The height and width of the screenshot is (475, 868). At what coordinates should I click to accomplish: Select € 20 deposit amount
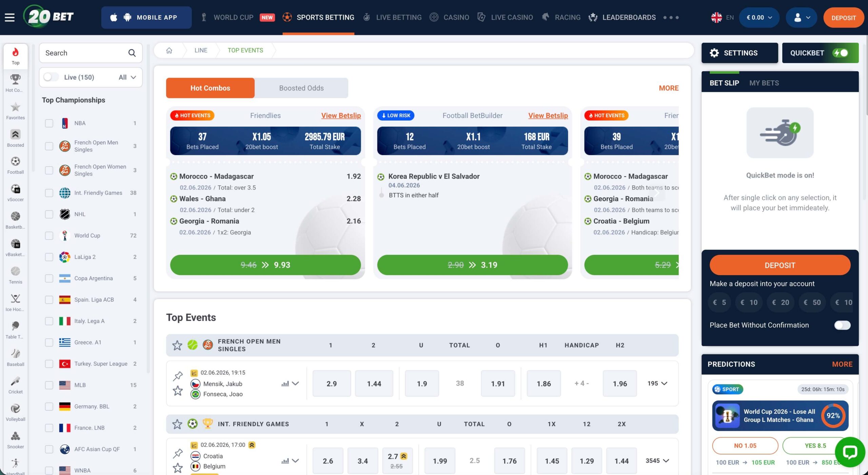pyautogui.click(x=781, y=302)
